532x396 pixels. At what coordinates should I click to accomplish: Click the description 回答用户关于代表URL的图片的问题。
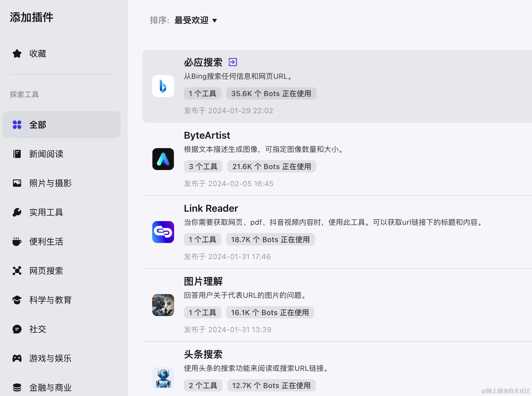coord(245,295)
